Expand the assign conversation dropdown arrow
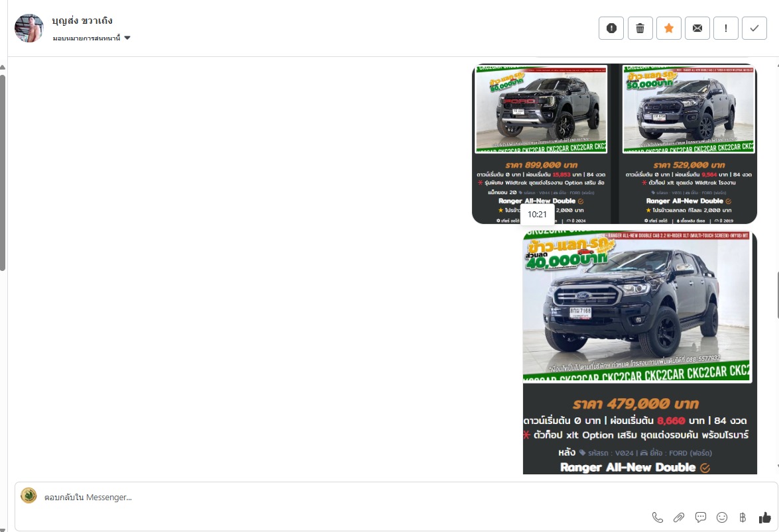This screenshot has height=532, width=779. point(127,38)
